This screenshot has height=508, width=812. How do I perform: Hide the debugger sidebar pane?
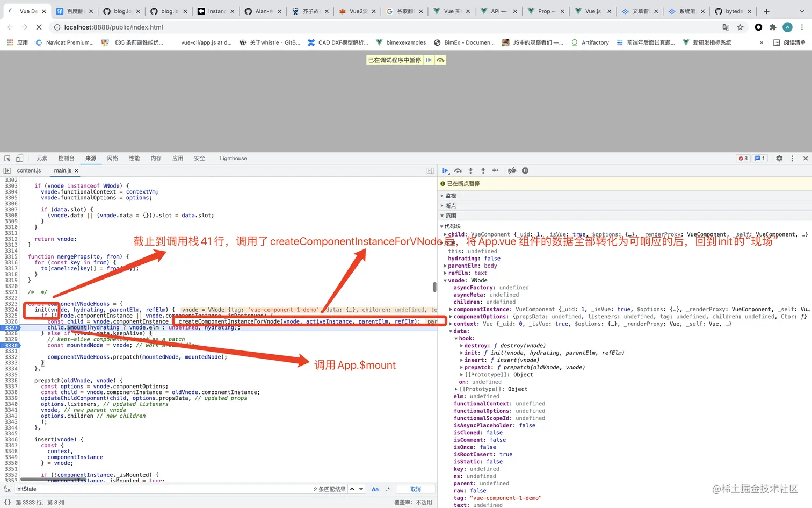point(430,171)
